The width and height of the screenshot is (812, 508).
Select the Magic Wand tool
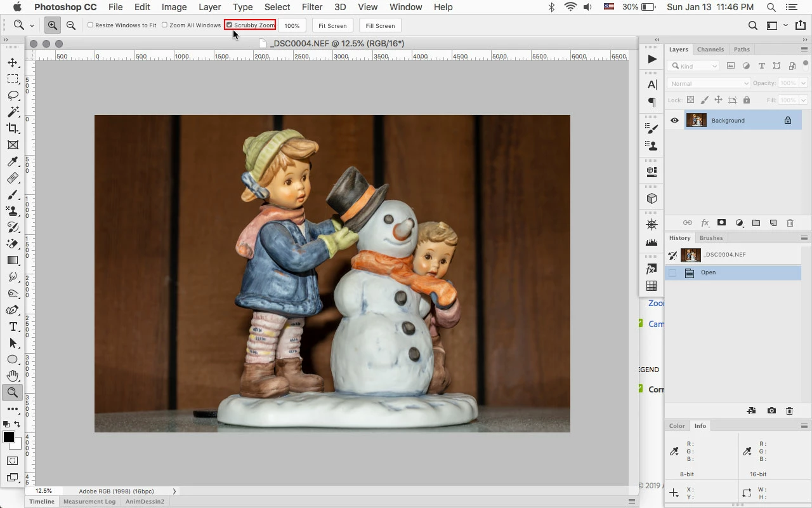pyautogui.click(x=13, y=112)
